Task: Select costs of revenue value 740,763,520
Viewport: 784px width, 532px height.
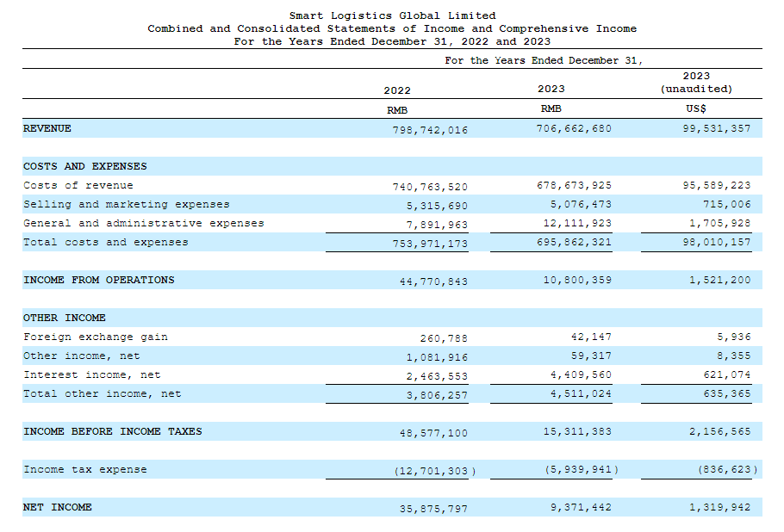Action: (x=430, y=187)
